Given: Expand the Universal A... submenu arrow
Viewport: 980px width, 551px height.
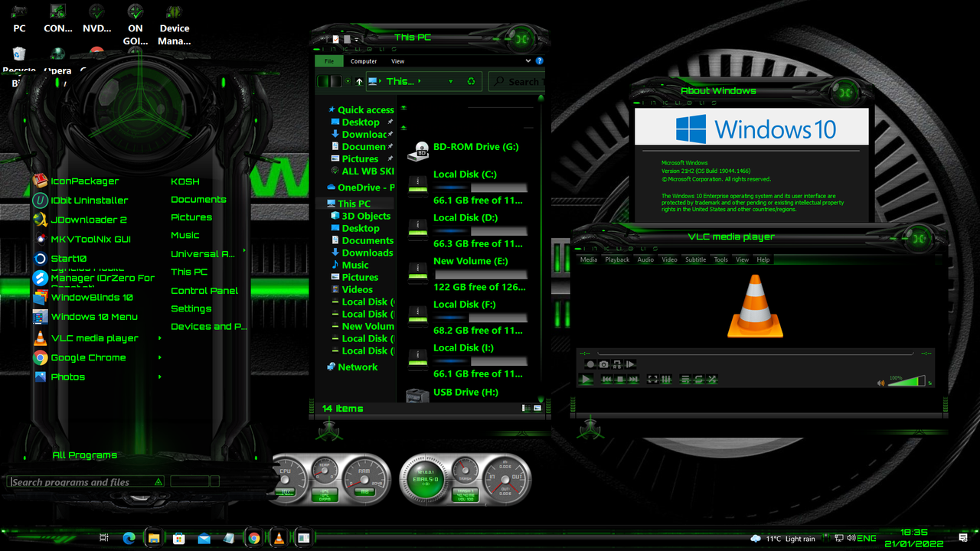Looking at the screenshot, I should (244, 251).
